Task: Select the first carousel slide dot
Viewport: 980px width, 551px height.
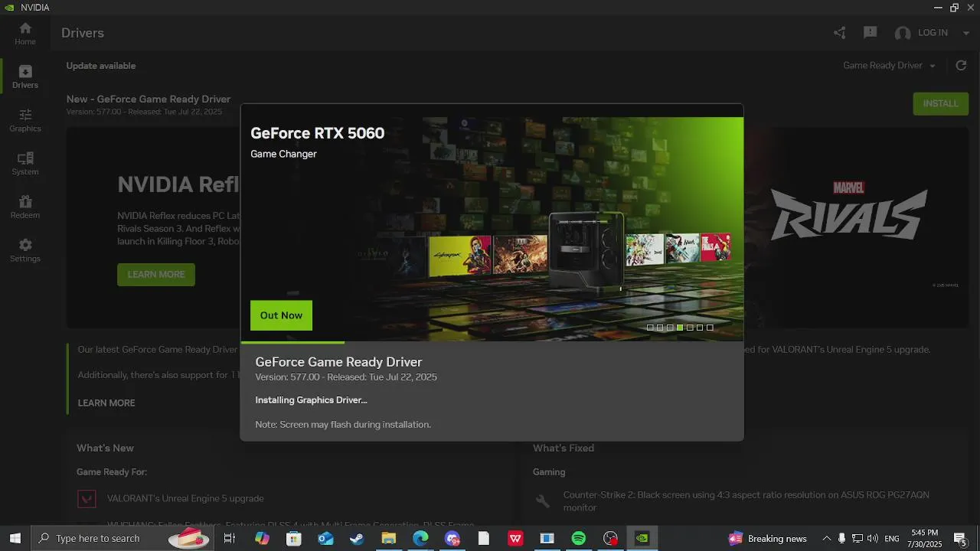Action: coord(650,328)
